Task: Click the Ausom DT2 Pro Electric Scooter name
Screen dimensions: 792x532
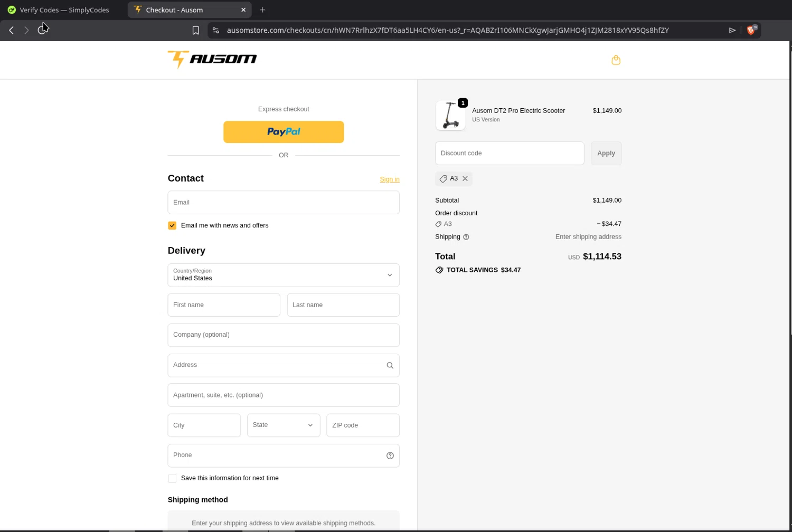Action: click(518, 111)
